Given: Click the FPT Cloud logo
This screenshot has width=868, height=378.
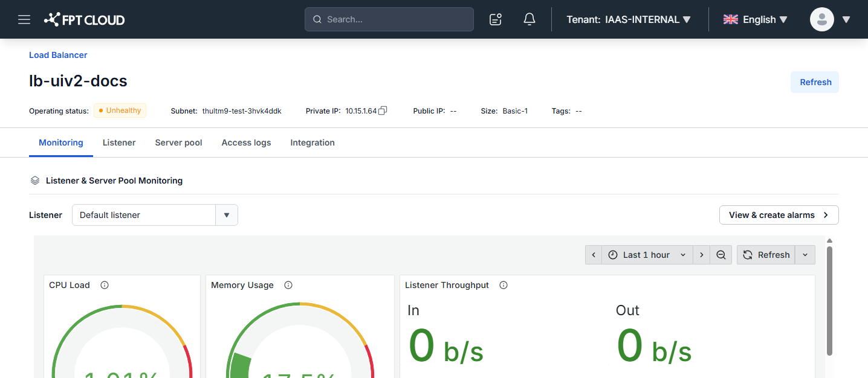Looking at the screenshot, I should click(x=84, y=19).
